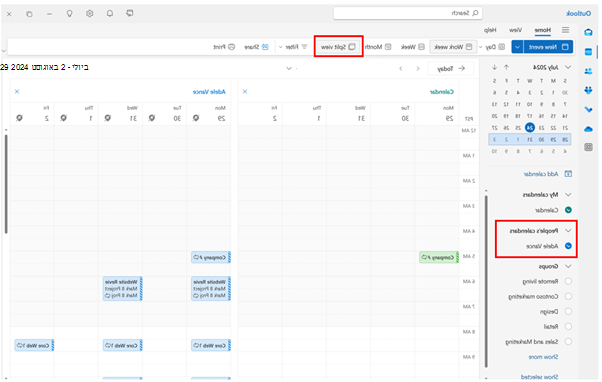
Task: Select date 24 in the mini calendar
Action: click(x=530, y=127)
